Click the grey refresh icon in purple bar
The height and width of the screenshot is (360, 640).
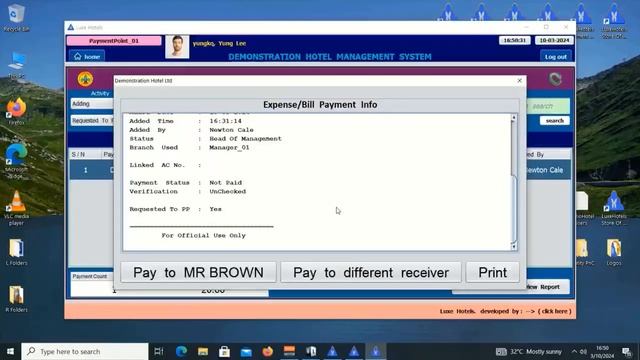tap(555, 79)
